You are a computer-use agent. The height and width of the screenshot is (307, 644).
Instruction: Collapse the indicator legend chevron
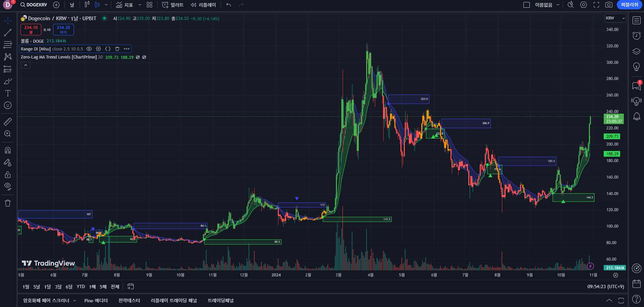(26, 65)
